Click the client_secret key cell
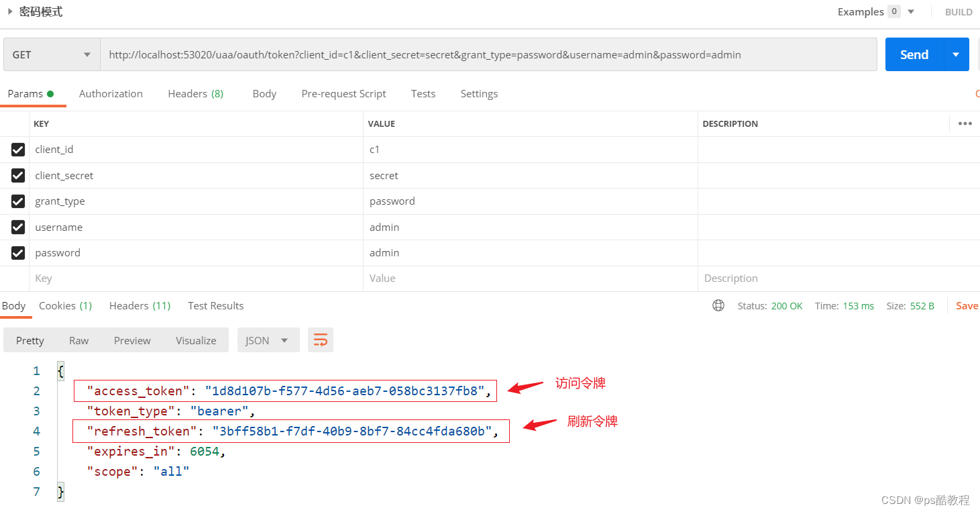This screenshot has height=512, width=980. pos(197,176)
